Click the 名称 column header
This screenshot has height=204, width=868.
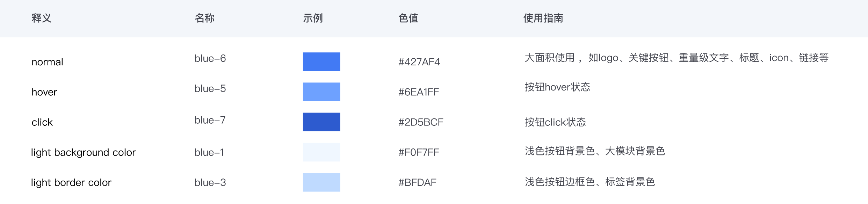coord(204,18)
